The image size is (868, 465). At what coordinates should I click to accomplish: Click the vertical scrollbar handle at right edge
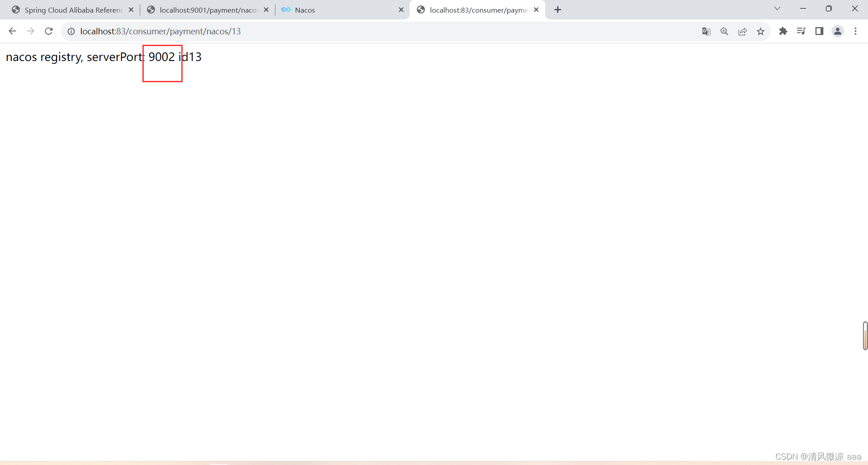pos(865,336)
